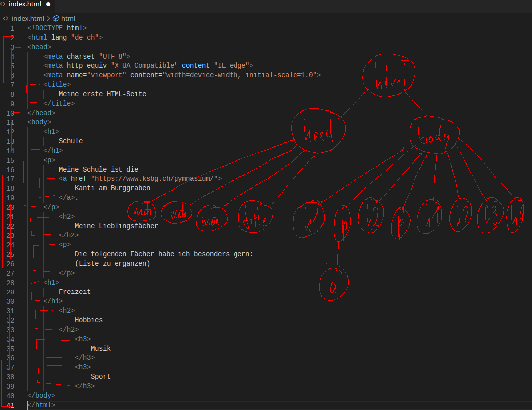Click the hand-drawn 'head' circle
Screen dimensions: 532x410
click(318, 130)
